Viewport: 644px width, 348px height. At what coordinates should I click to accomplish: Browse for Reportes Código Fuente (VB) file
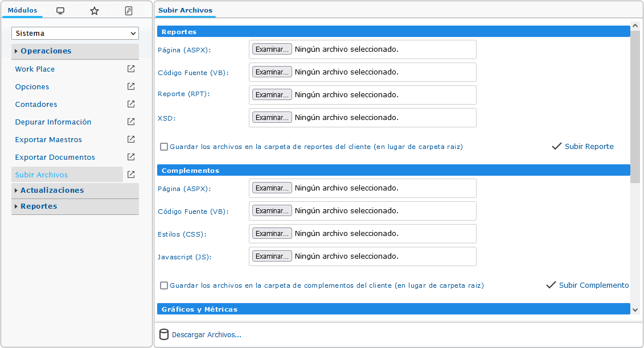[x=272, y=72]
